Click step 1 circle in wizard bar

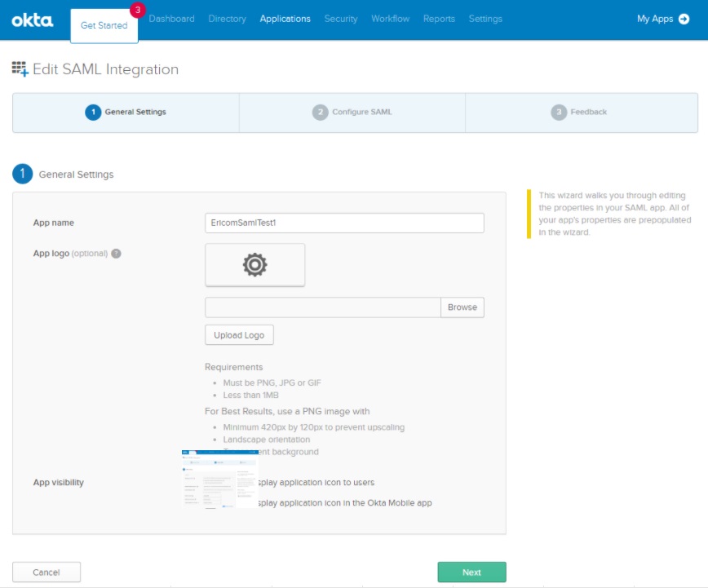coord(93,112)
